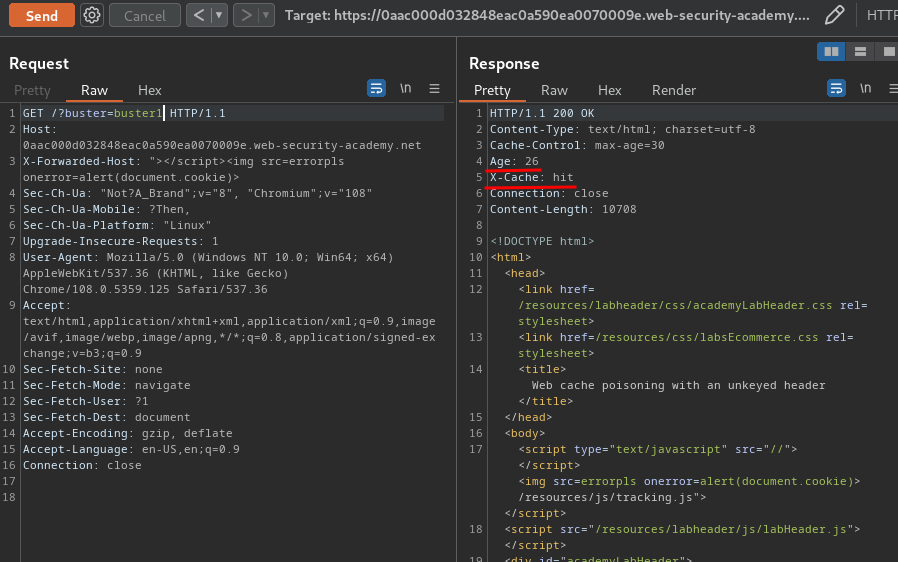Click the Host header value in request

coord(222,146)
